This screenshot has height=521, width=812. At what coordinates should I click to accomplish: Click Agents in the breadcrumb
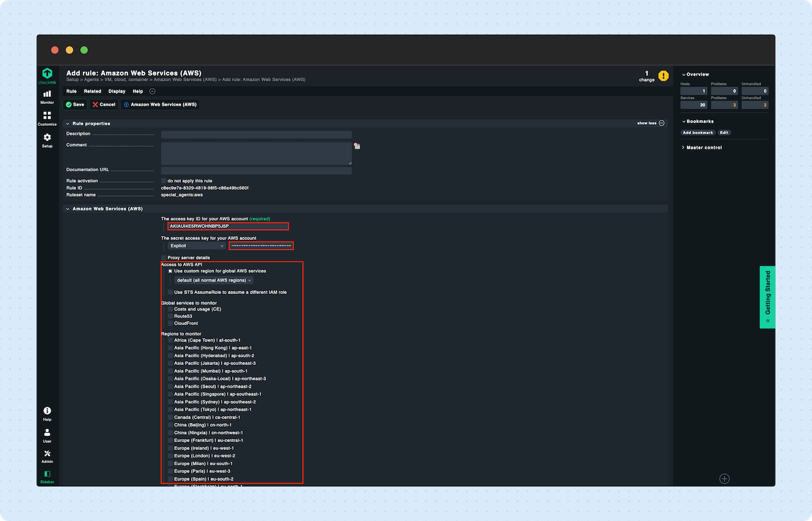91,80
